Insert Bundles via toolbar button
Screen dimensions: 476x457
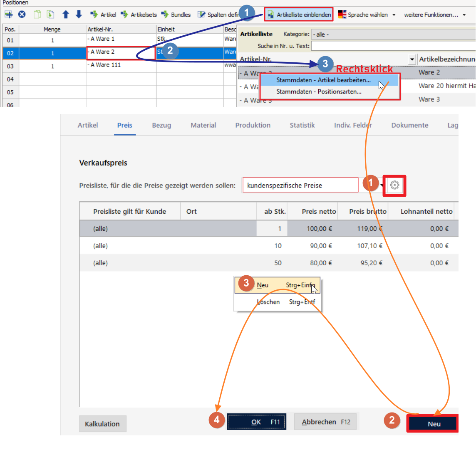point(176,15)
